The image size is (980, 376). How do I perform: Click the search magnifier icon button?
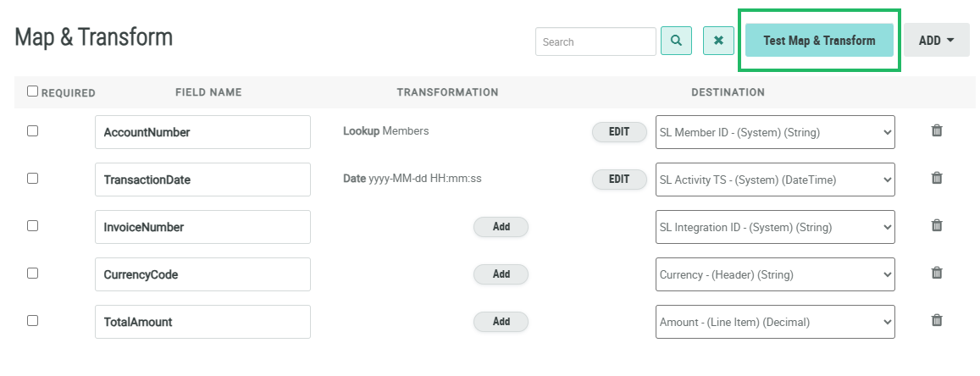(676, 41)
